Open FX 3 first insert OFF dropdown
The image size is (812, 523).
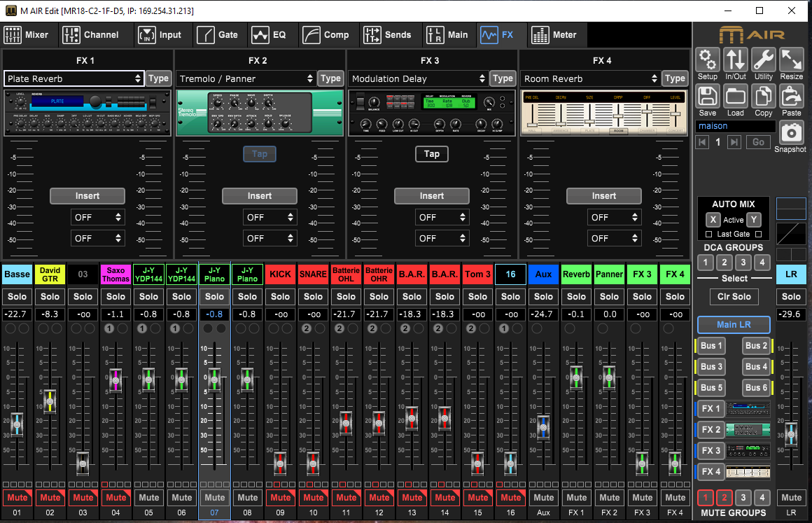[442, 218]
